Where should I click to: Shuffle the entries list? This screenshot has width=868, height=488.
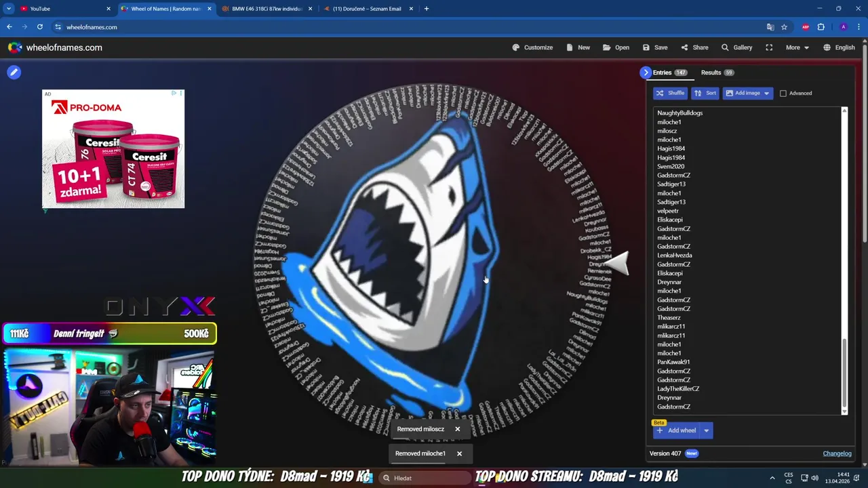(x=670, y=93)
